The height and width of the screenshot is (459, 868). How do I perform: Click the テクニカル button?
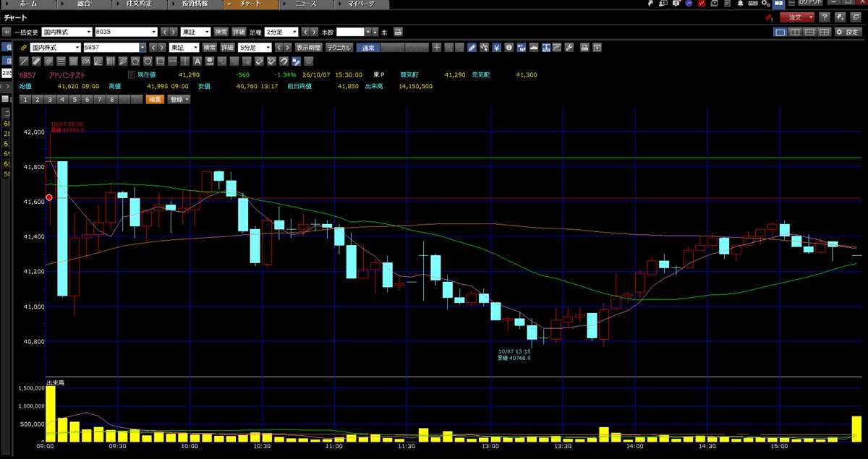(339, 48)
